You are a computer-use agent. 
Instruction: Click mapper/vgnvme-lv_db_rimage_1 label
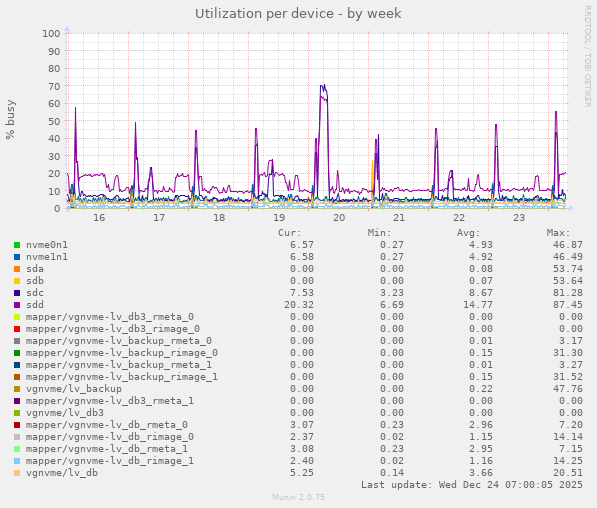[x=110, y=461]
